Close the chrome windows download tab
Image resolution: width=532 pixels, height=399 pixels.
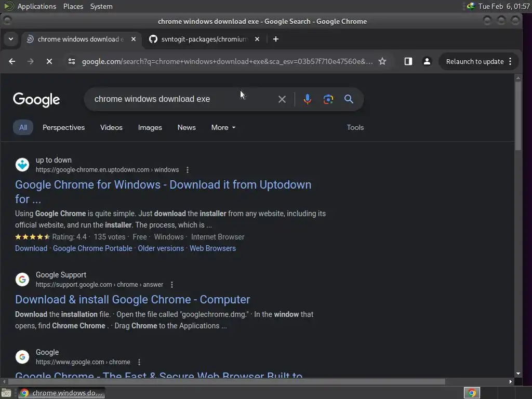tap(134, 39)
